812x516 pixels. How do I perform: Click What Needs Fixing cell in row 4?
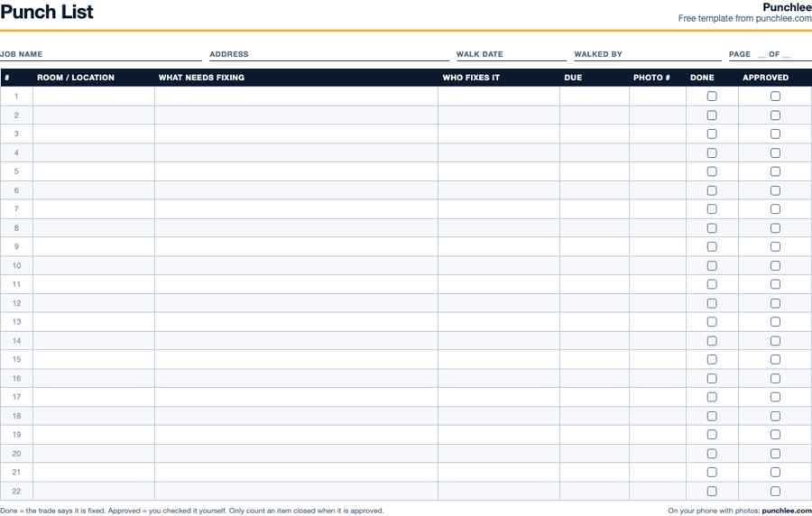[296, 152]
